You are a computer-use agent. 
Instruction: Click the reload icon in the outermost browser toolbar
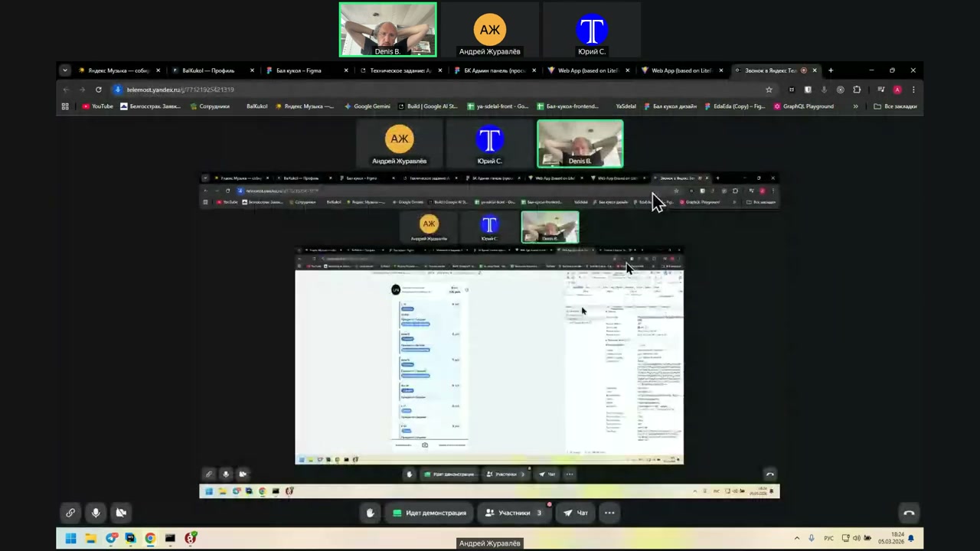(x=98, y=90)
